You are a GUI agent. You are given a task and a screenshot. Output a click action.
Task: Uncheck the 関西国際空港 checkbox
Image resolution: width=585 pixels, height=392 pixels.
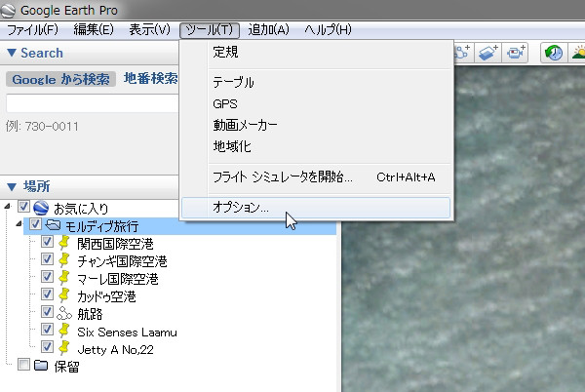coord(47,242)
